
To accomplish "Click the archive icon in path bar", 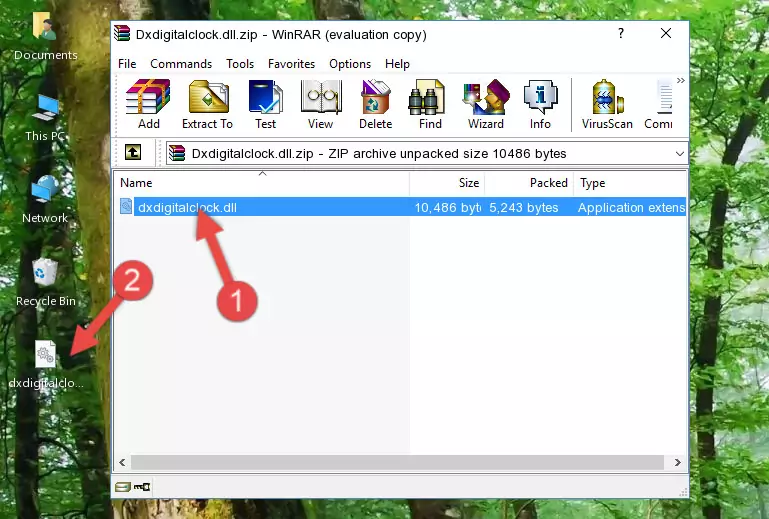I will (x=177, y=154).
